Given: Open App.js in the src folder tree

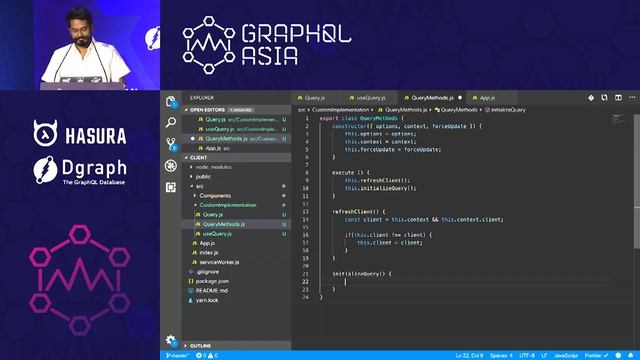Looking at the screenshot, I should coord(236,243).
